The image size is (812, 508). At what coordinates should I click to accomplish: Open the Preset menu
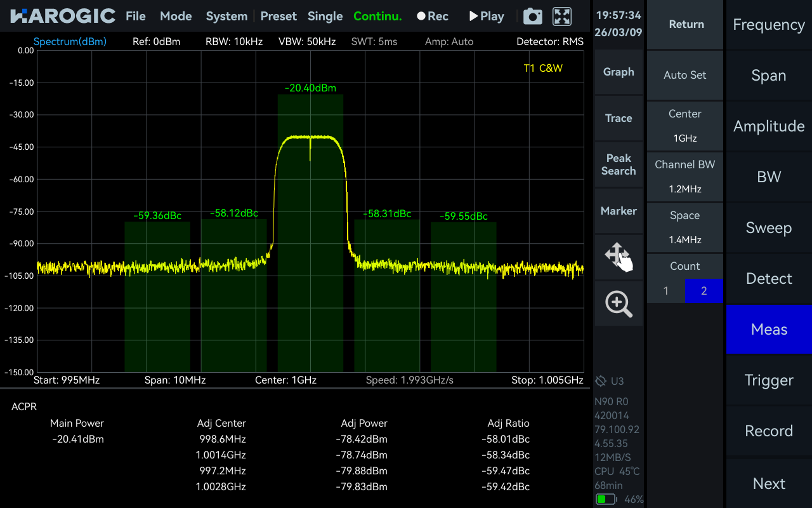click(278, 16)
